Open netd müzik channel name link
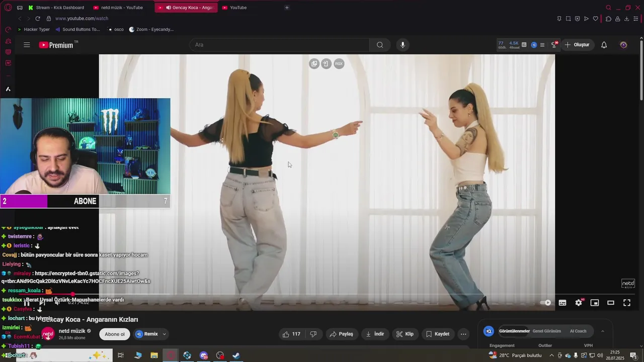The width and height of the screenshot is (644, 362). point(72,331)
